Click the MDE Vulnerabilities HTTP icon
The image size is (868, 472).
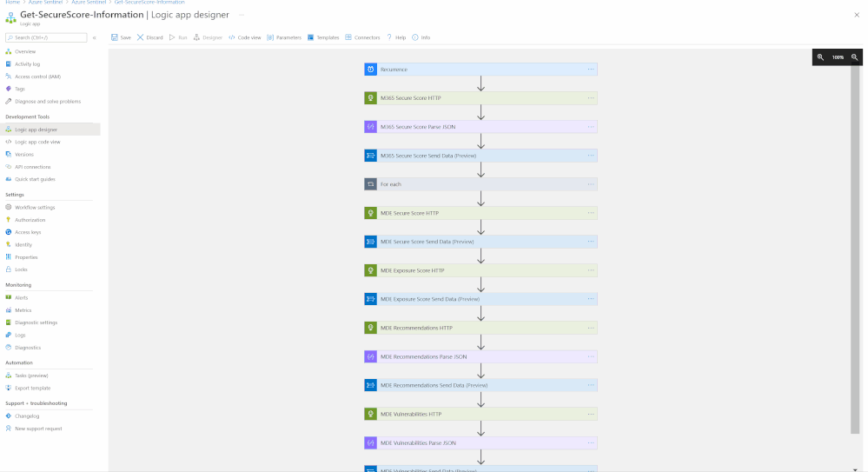pyautogui.click(x=370, y=415)
